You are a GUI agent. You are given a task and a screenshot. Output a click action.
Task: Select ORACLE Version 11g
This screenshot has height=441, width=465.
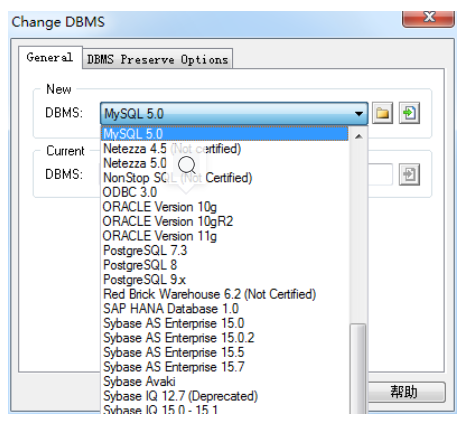coord(224,236)
